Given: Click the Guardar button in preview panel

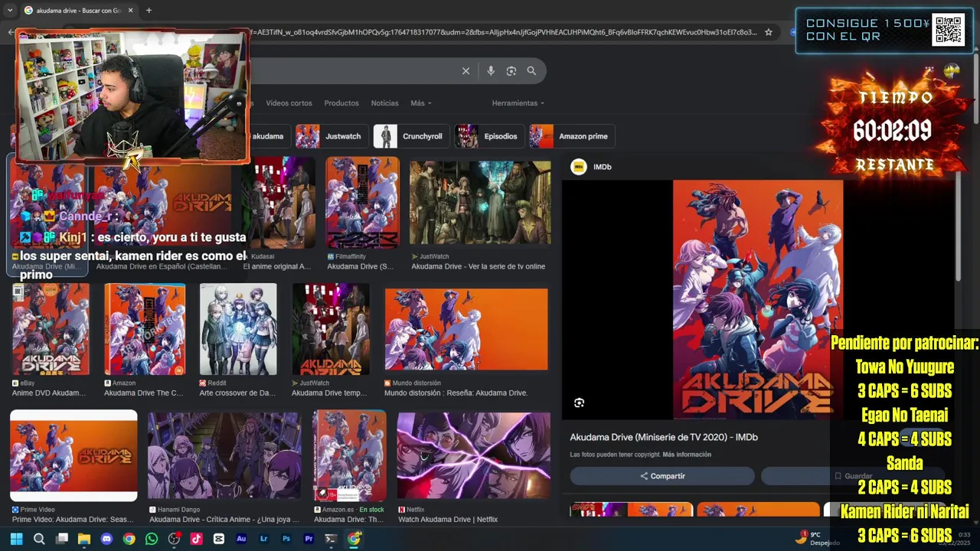Looking at the screenshot, I should coord(852,476).
